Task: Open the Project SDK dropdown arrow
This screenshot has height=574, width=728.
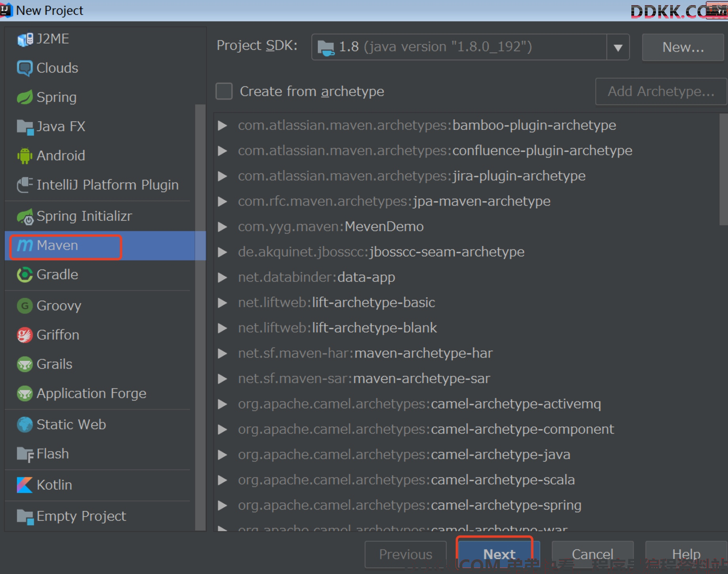Action: pos(618,48)
